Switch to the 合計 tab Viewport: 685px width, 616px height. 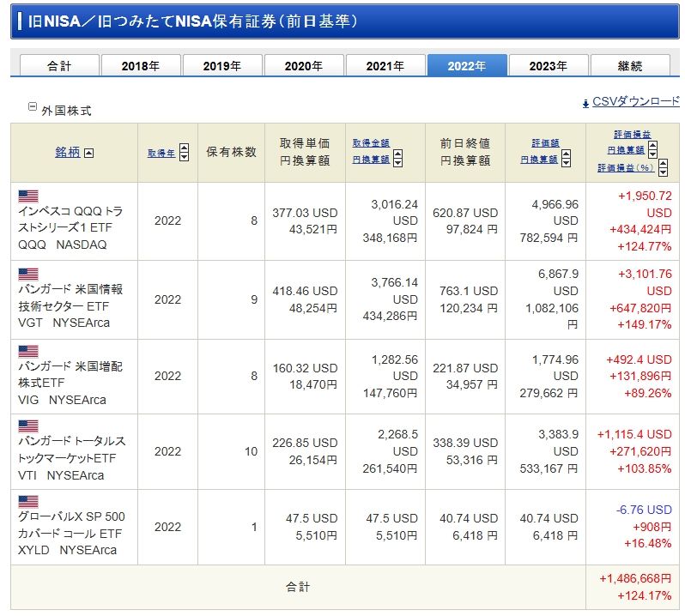coord(59,66)
